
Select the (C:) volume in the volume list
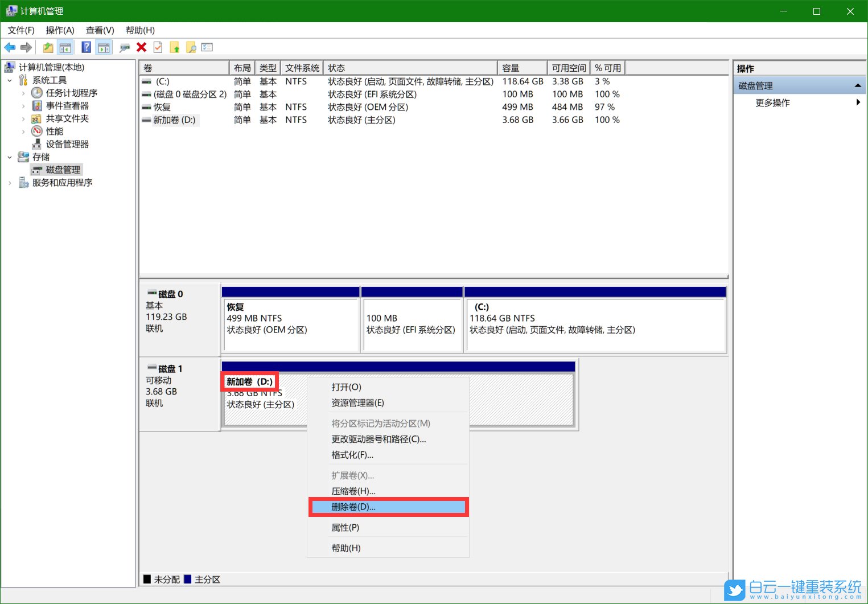(162, 81)
